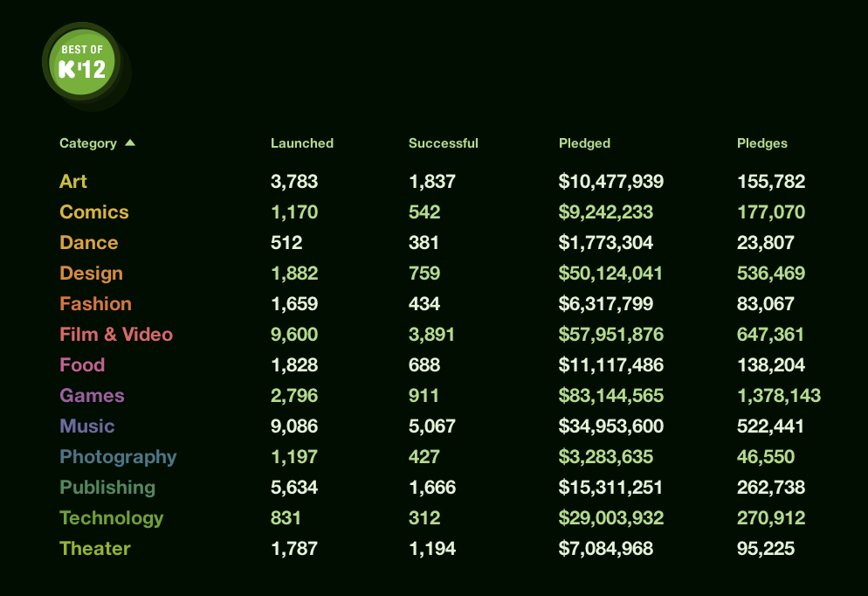The image size is (868, 596).
Task: Select the Food category link
Action: coord(82,365)
